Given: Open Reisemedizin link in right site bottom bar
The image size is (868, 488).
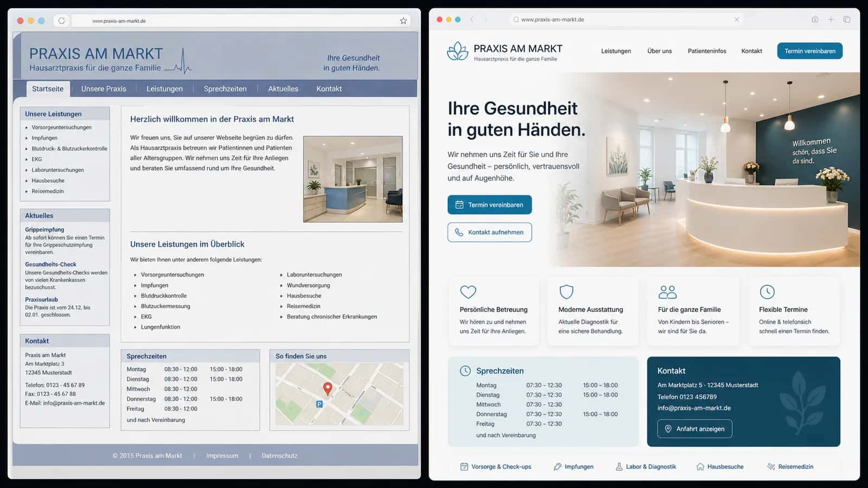Looking at the screenshot, I should click(x=790, y=467).
